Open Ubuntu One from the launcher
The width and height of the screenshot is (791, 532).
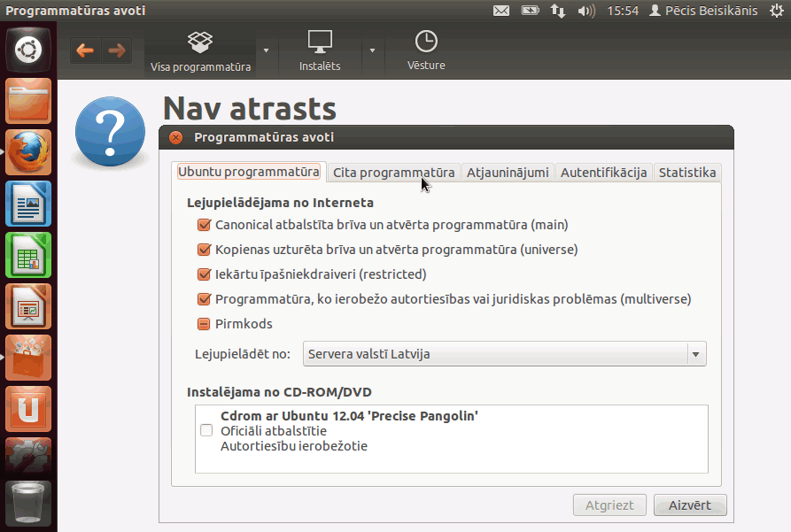[x=28, y=409]
